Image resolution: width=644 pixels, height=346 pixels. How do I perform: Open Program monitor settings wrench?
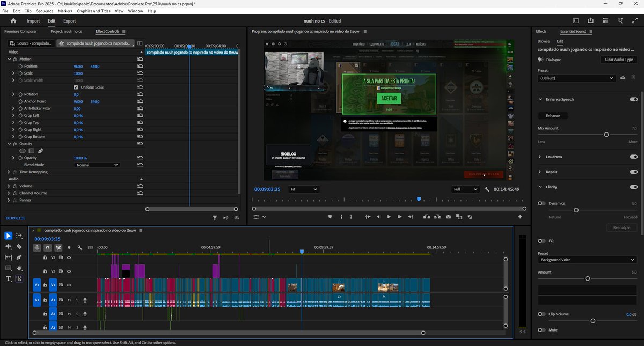click(x=487, y=189)
